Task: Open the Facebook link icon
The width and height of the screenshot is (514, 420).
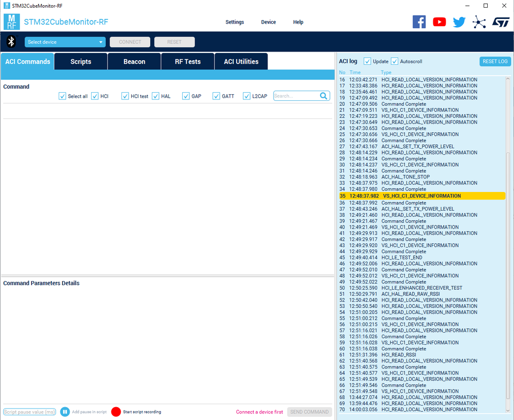Action: [419, 22]
